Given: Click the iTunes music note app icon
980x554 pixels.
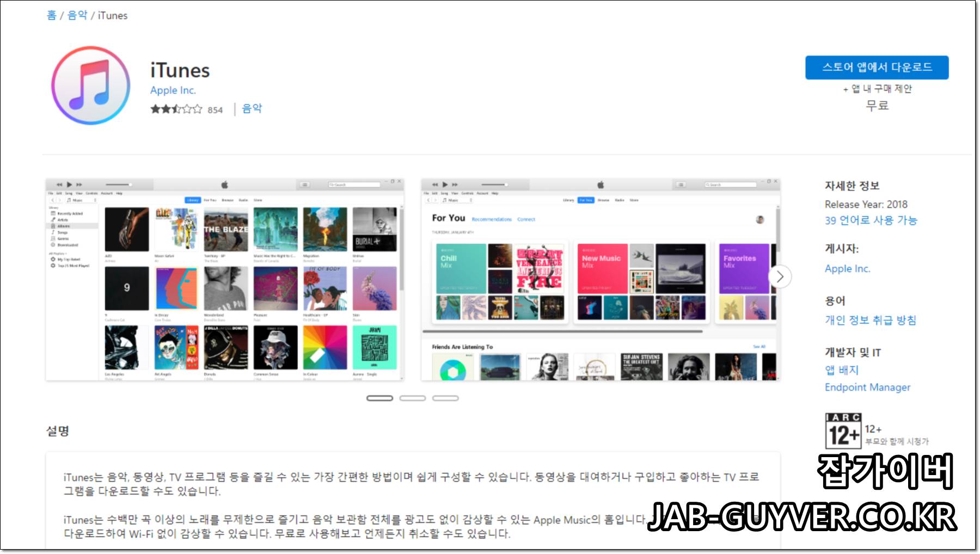Looking at the screenshot, I should click(x=91, y=85).
